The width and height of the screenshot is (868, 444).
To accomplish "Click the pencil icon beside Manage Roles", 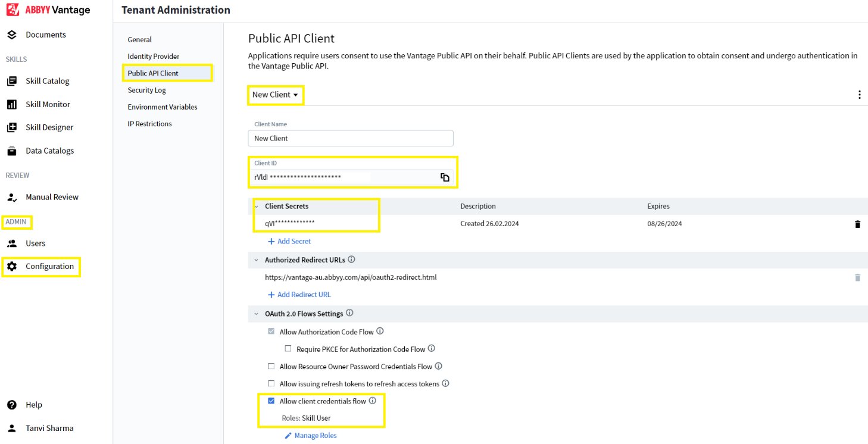I will (288, 436).
